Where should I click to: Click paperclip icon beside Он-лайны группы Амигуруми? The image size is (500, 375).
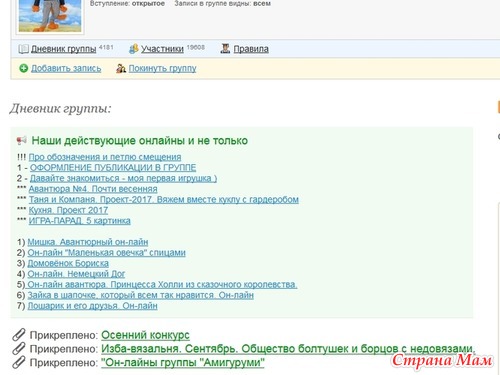19,362
